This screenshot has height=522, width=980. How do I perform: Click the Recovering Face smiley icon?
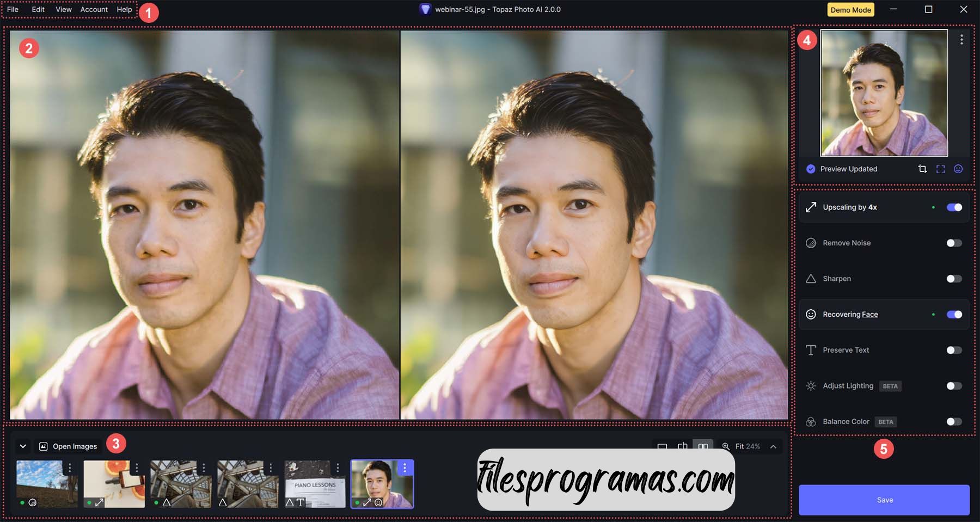click(x=811, y=314)
